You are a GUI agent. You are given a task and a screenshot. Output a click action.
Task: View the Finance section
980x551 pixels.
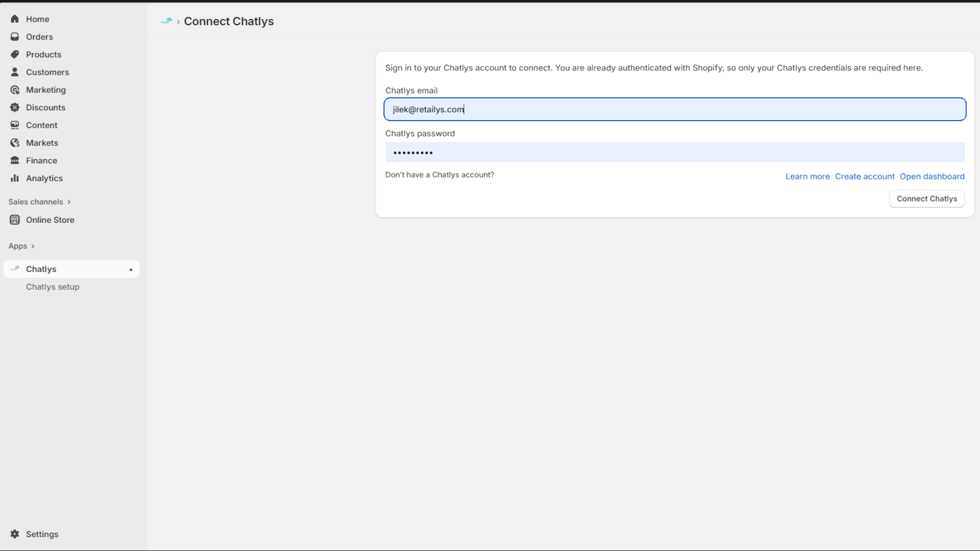(x=40, y=160)
